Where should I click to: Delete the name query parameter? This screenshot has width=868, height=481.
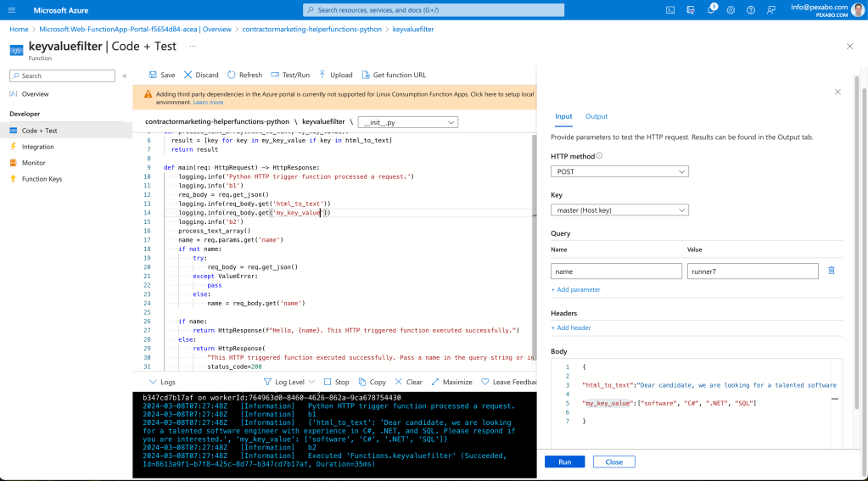[831, 271]
